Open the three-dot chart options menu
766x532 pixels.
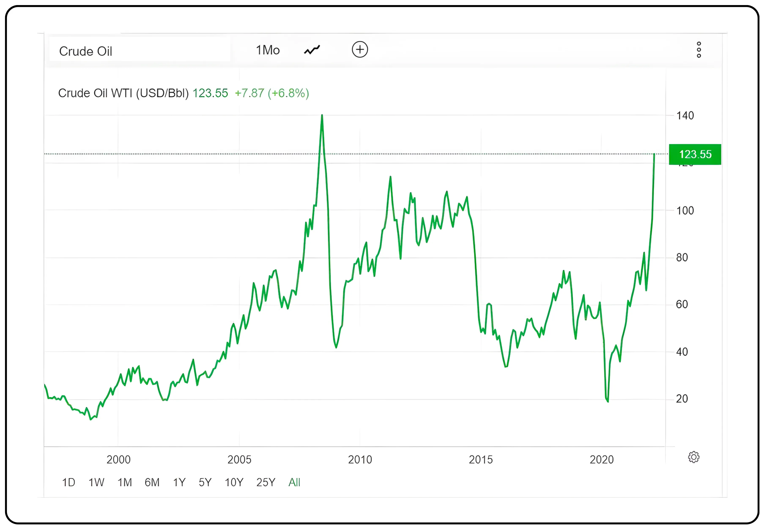(x=699, y=49)
